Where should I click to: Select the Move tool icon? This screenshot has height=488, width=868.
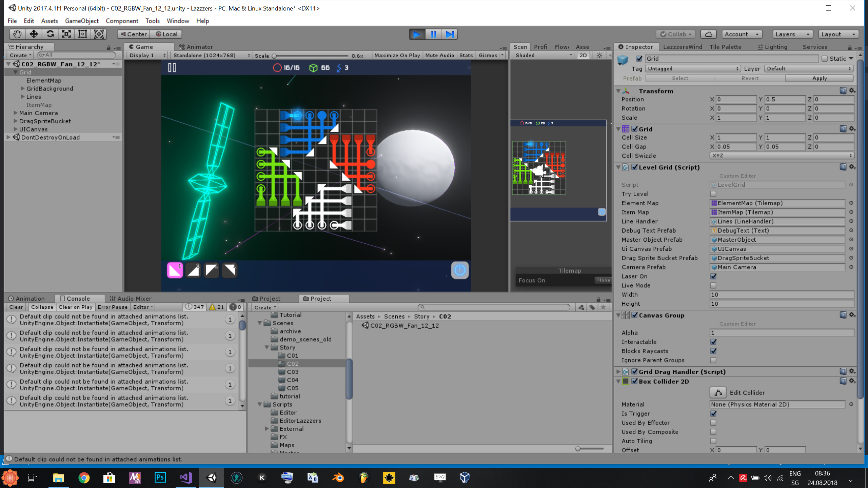[34, 34]
